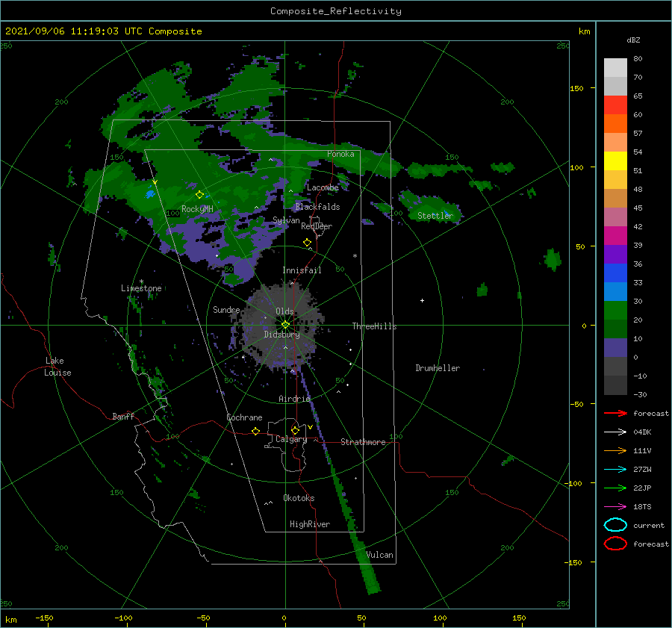The image size is (672, 628).
Task: Click the Drumheller label
Action: [438, 368]
